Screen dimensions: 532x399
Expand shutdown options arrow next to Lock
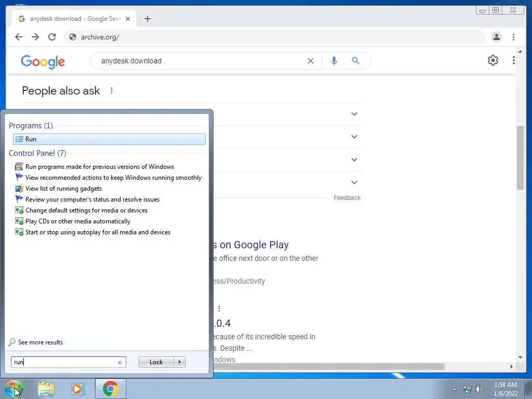click(x=179, y=362)
